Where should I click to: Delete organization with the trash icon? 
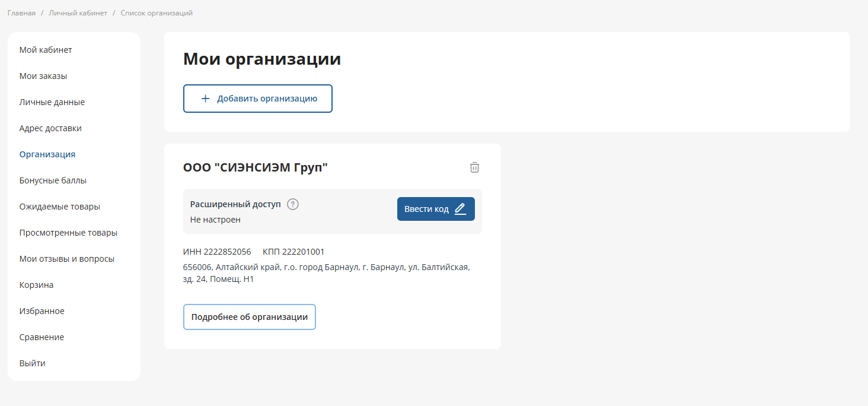tap(474, 167)
